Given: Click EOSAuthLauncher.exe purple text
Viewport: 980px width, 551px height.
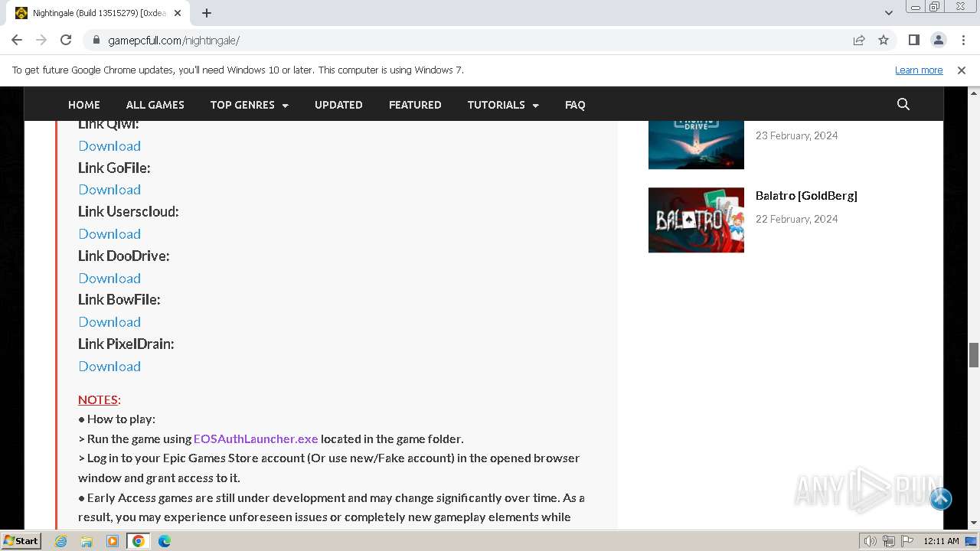Looking at the screenshot, I should (x=256, y=439).
